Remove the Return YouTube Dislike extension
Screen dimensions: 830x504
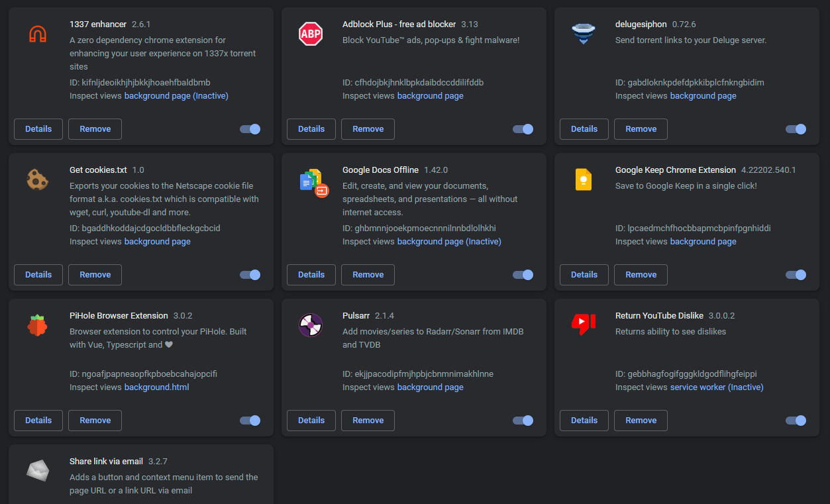[641, 421]
